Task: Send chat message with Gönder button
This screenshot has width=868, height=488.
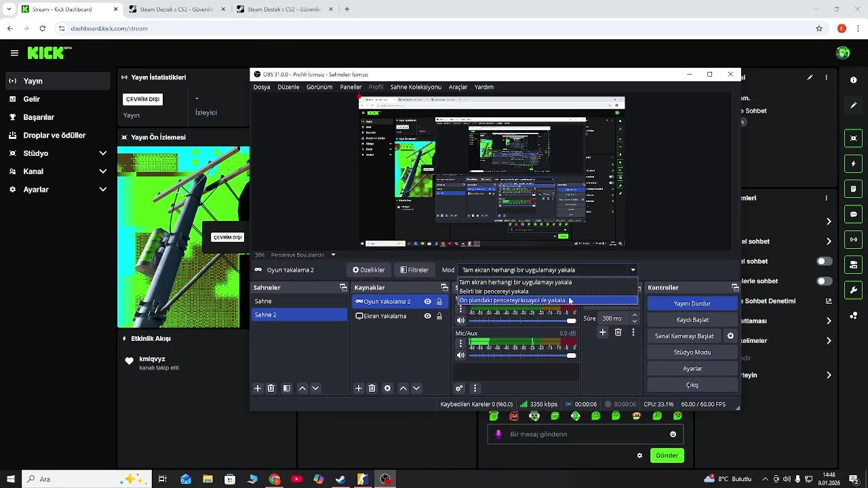Action: (x=667, y=455)
